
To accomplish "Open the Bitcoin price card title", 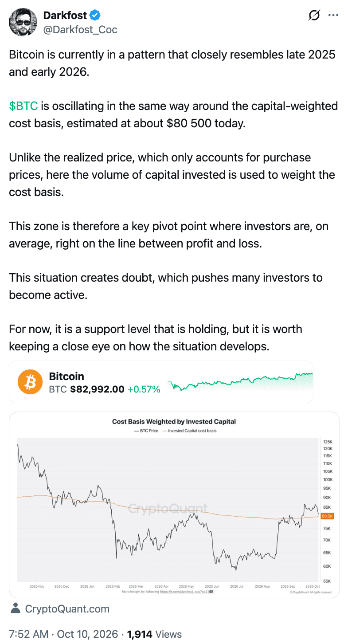I will coord(66,376).
